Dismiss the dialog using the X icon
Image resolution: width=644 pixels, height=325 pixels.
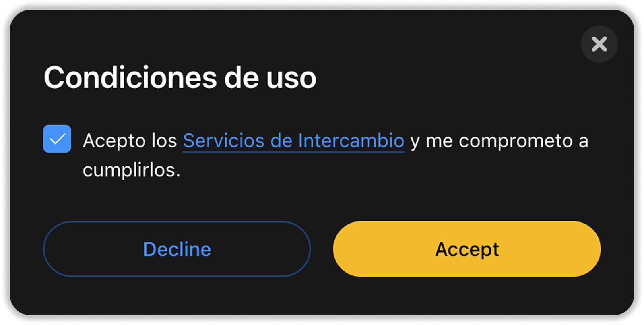(x=599, y=44)
